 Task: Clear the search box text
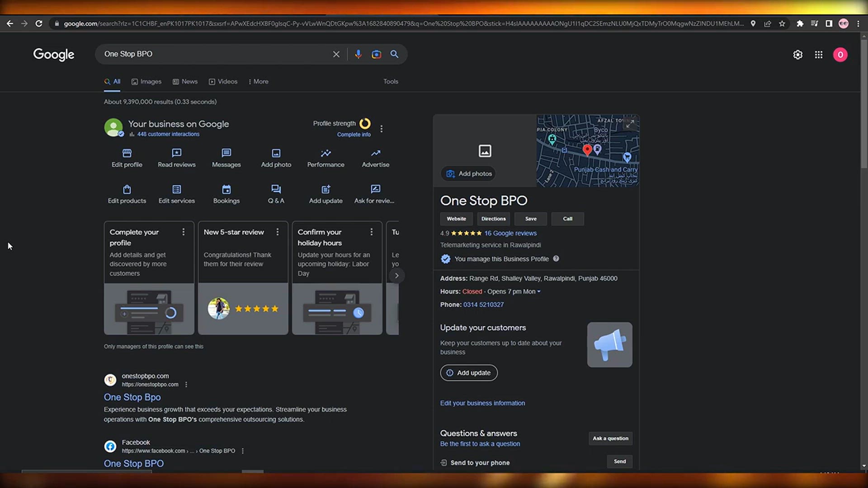tap(336, 54)
